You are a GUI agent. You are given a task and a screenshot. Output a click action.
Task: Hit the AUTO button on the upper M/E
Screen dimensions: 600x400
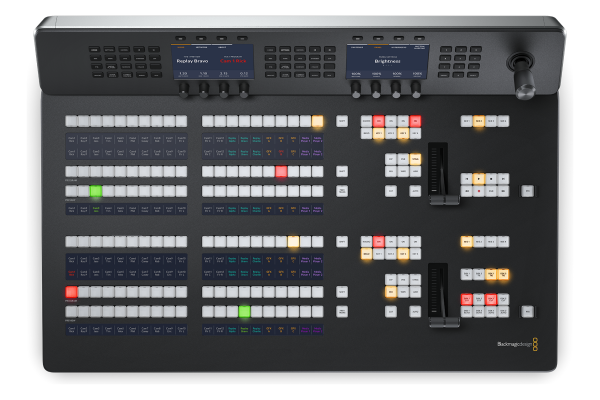click(x=415, y=191)
